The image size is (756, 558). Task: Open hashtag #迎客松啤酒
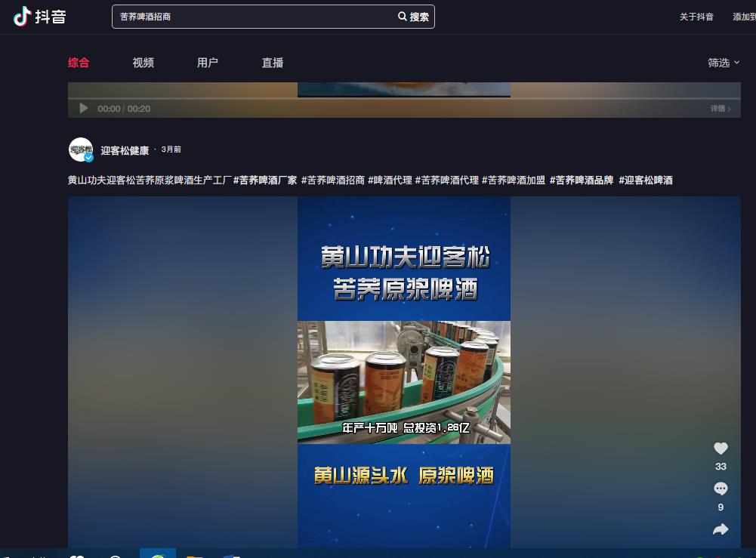click(x=646, y=180)
